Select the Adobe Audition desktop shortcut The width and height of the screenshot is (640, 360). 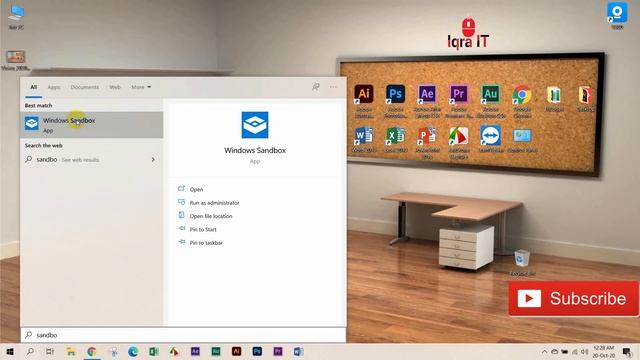491,101
